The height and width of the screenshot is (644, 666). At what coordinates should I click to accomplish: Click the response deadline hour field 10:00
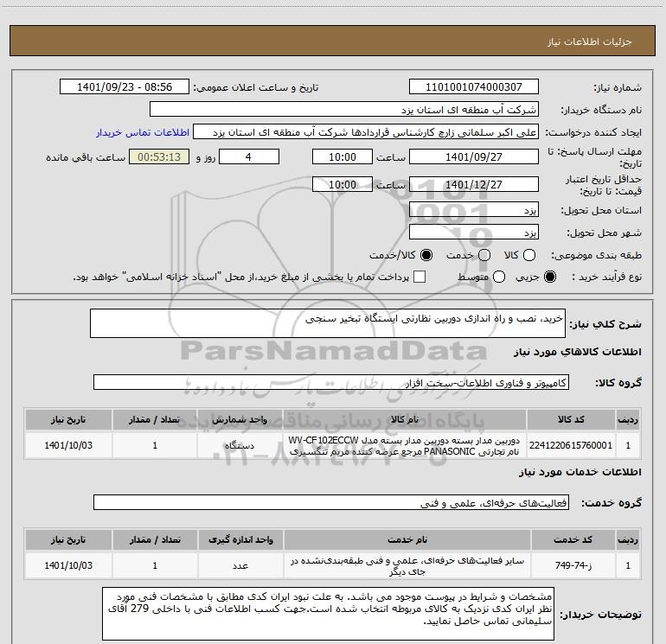tap(343, 156)
